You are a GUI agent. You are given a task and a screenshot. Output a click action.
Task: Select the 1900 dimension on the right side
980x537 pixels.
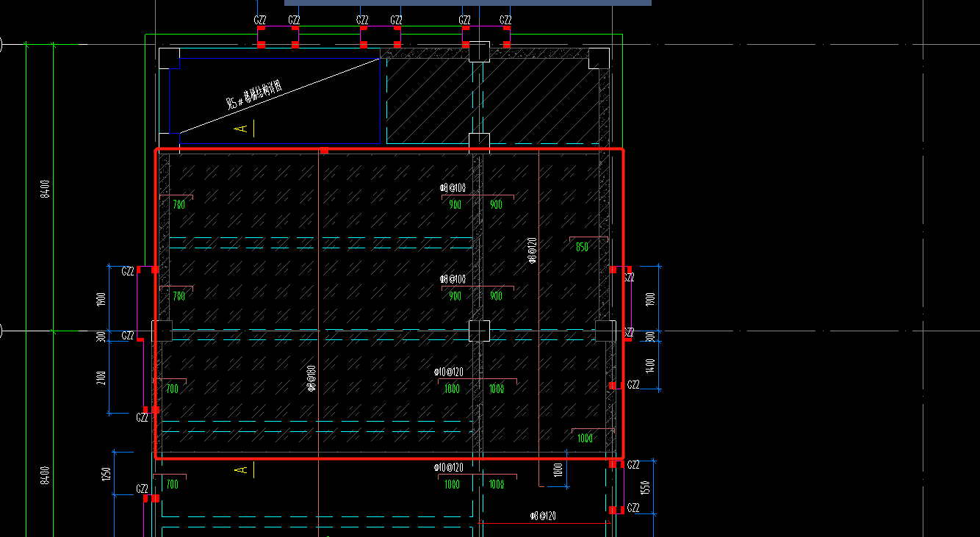click(x=649, y=299)
